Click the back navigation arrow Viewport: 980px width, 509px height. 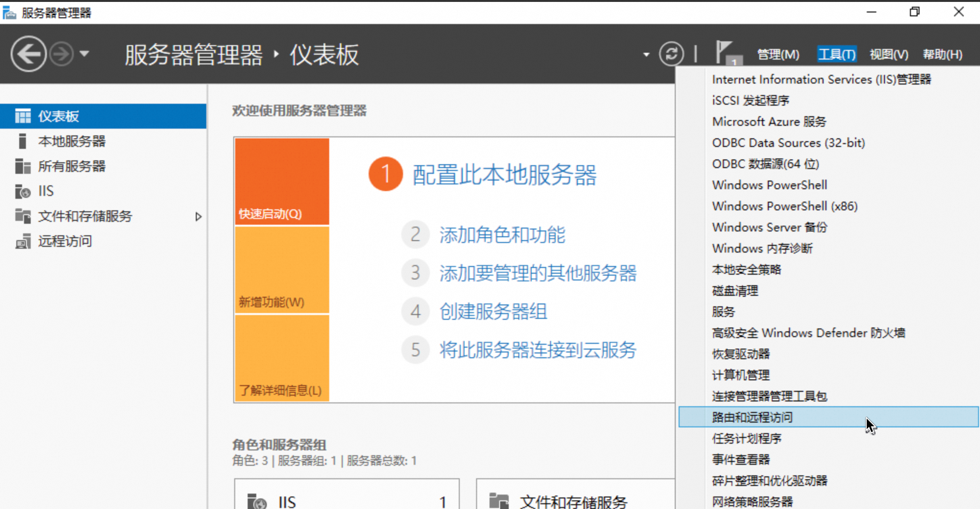coord(29,54)
